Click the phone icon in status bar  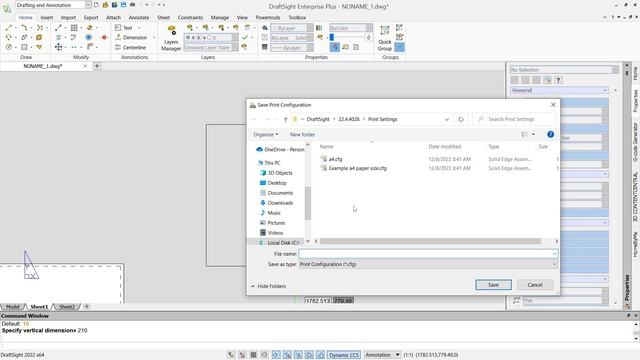click(x=231, y=355)
